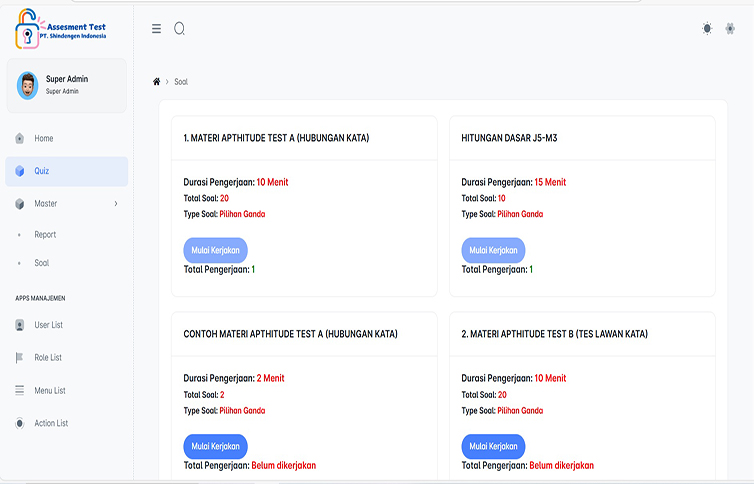The height and width of the screenshot is (484, 754).
Task: Toggle light/dark theme sun icon
Action: (x=707, y=28)
